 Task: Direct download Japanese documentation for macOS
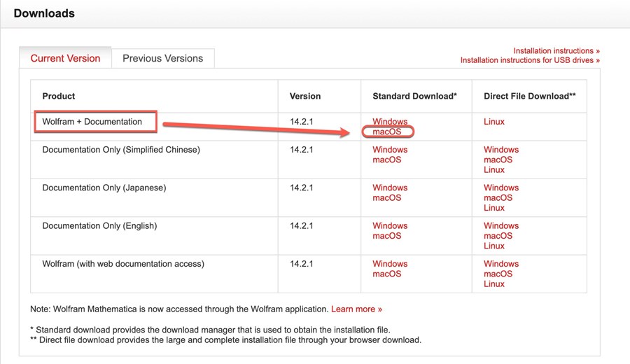(x=498, y=197)
